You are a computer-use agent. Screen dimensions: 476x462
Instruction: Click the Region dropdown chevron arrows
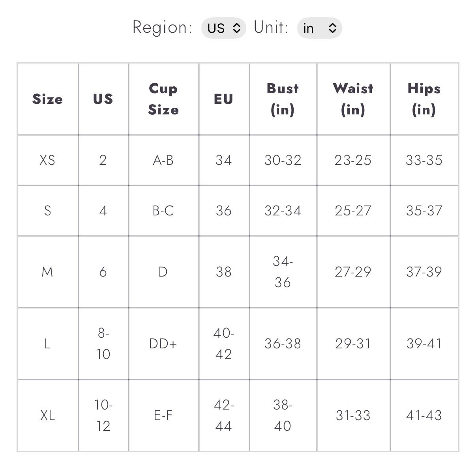[236, 28]
